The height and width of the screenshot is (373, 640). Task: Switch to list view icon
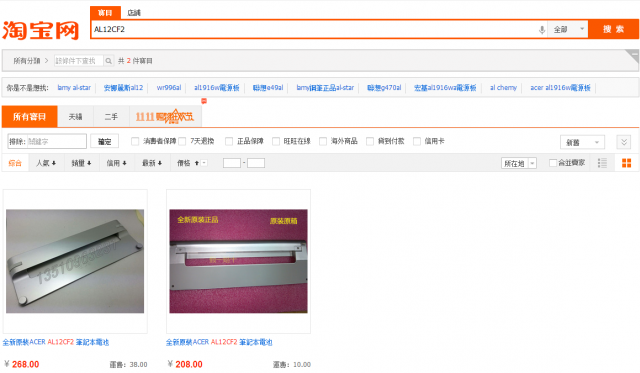pyautogui.click(x=602, y=163)
